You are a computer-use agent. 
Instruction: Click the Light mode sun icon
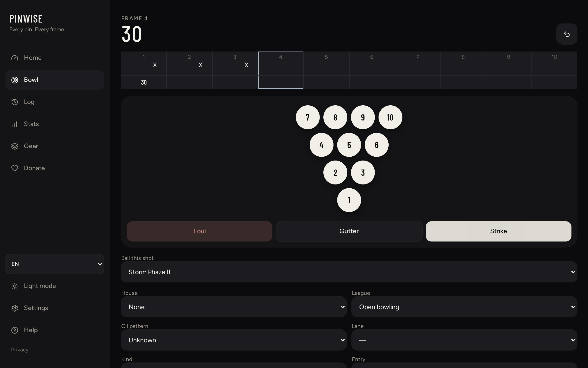point(15,286)
